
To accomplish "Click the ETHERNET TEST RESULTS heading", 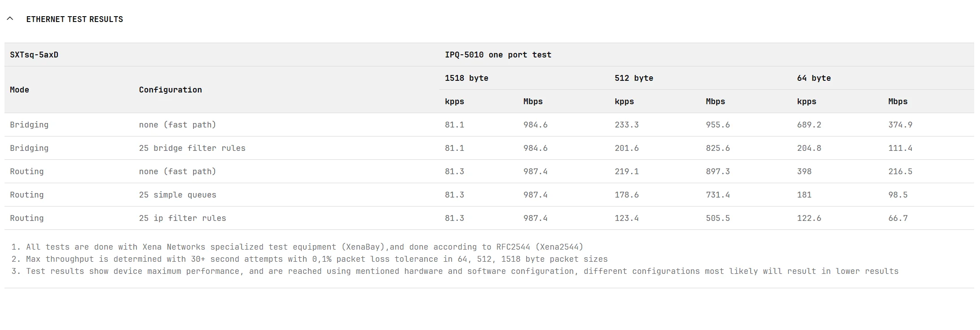I will [75, 19].
